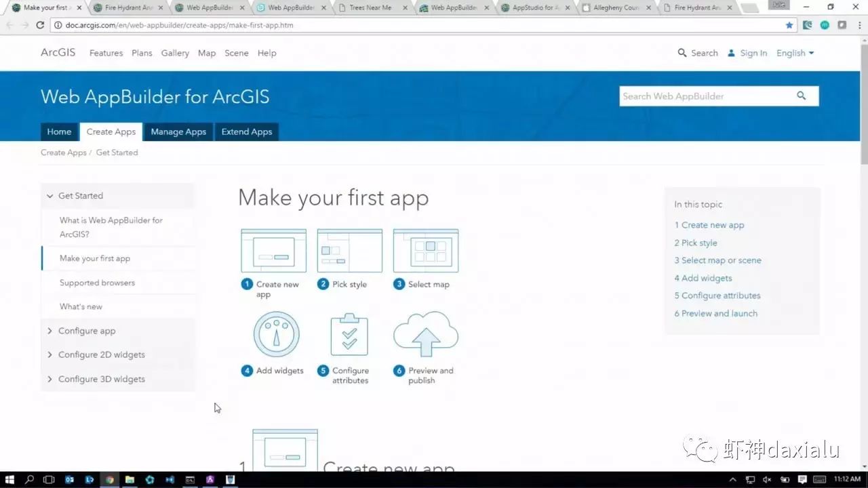Reload the page with refresh icon
Screen dimensions: 868x488
tap(40, 25)
